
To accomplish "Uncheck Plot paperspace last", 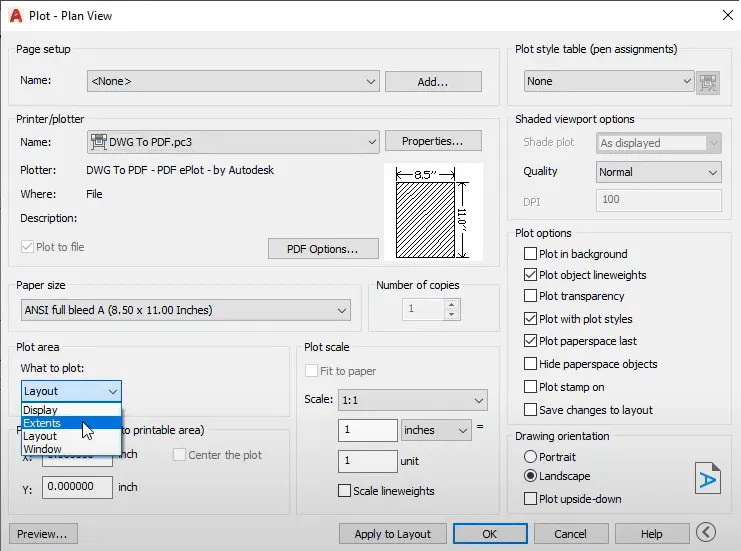I will 530,341.
